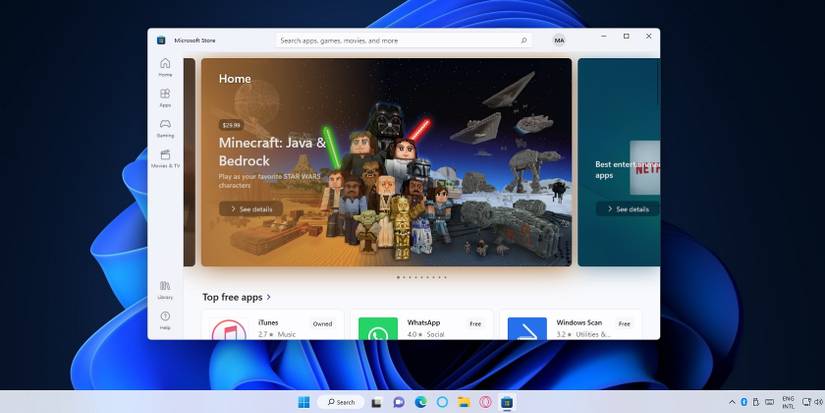Screen dimensions: 825x413
Task: Open the Library in sidebar
Action: (165, 290)
